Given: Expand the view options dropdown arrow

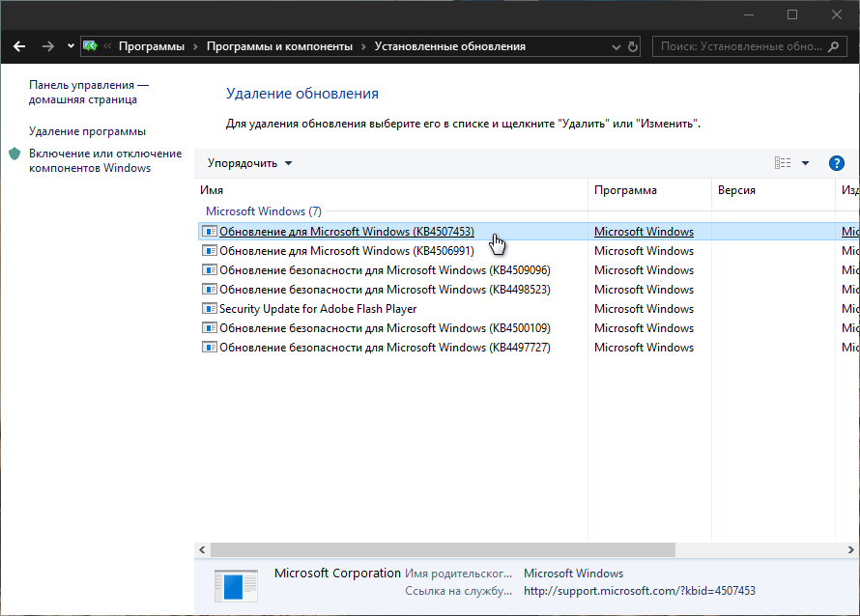Looking at the screenshot, I should pyautogui.click(x=806, y=163).
